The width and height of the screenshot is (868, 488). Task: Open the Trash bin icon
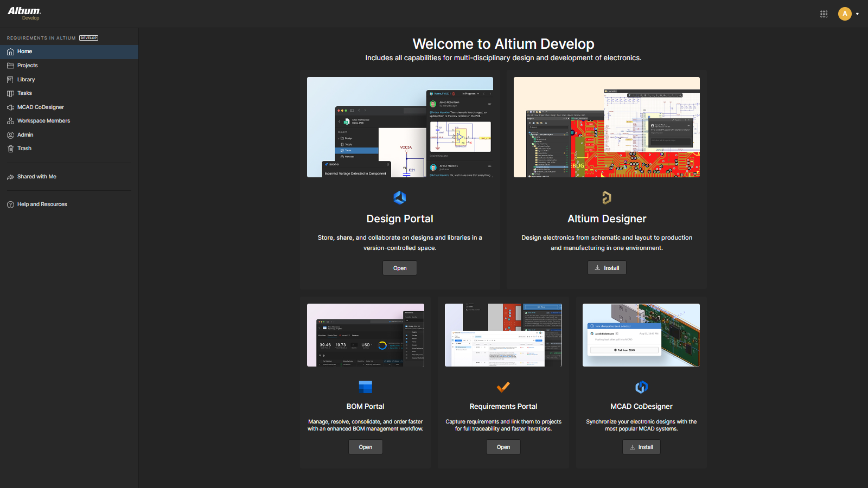tap(10, 149)
